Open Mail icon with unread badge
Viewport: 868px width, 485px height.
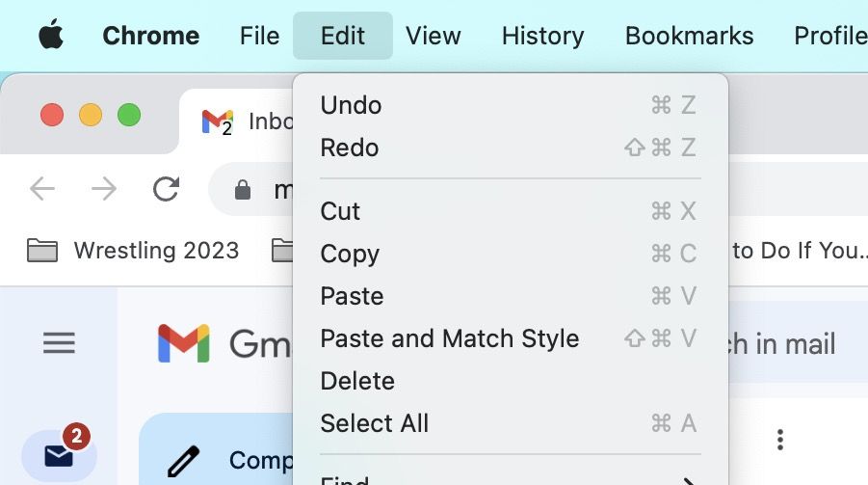click(x=59, y=454)
